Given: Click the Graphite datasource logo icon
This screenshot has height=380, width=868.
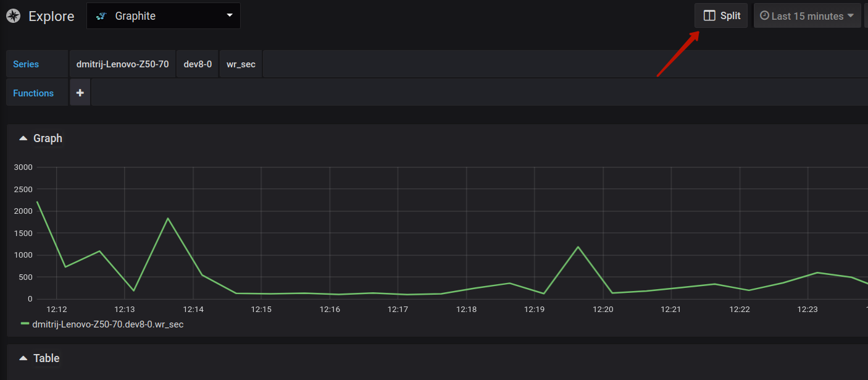Looking at the screenshot, I should [102, 16].
